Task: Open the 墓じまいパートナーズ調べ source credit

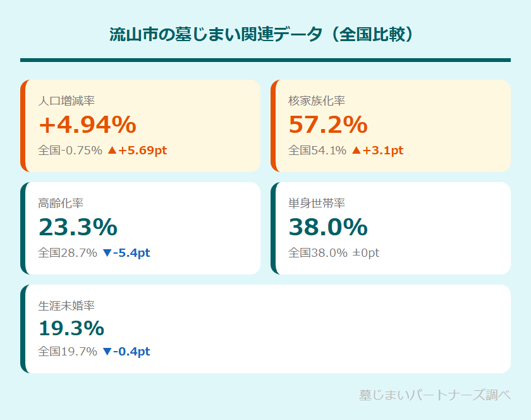Action: [434, 395]
